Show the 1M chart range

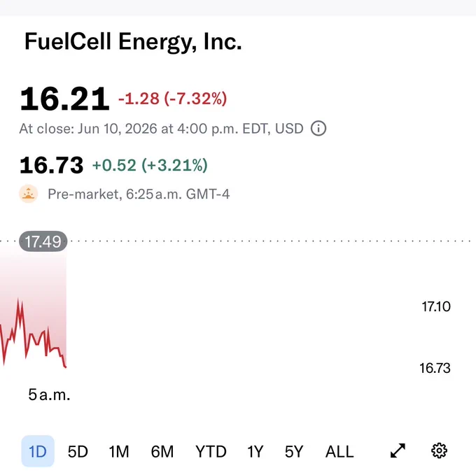pyautogui.click(x=119, y=452)
